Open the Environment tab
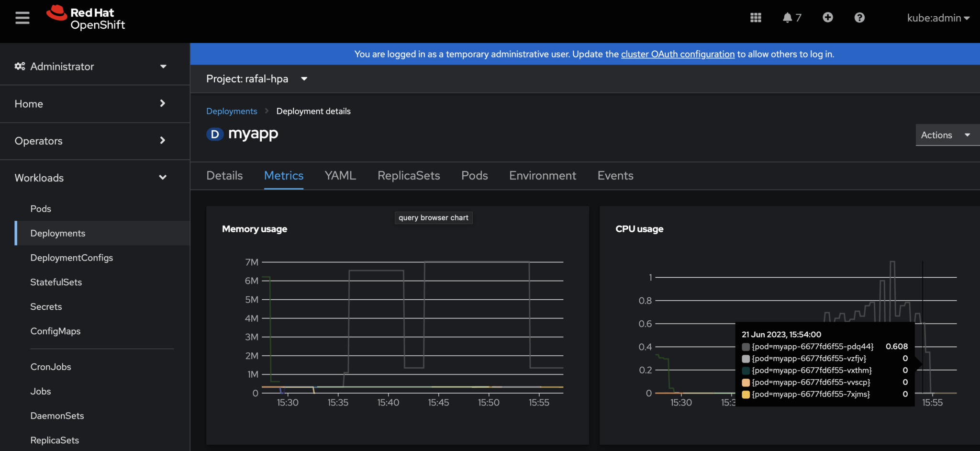This screenshot has height=451, width=980. (x=543, y=176)
